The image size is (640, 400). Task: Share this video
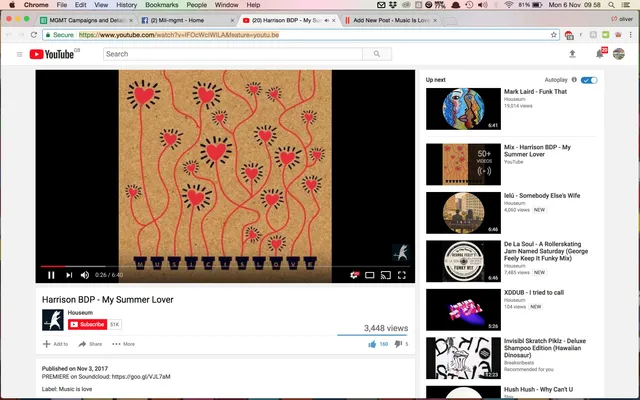(x=90, y=344)
